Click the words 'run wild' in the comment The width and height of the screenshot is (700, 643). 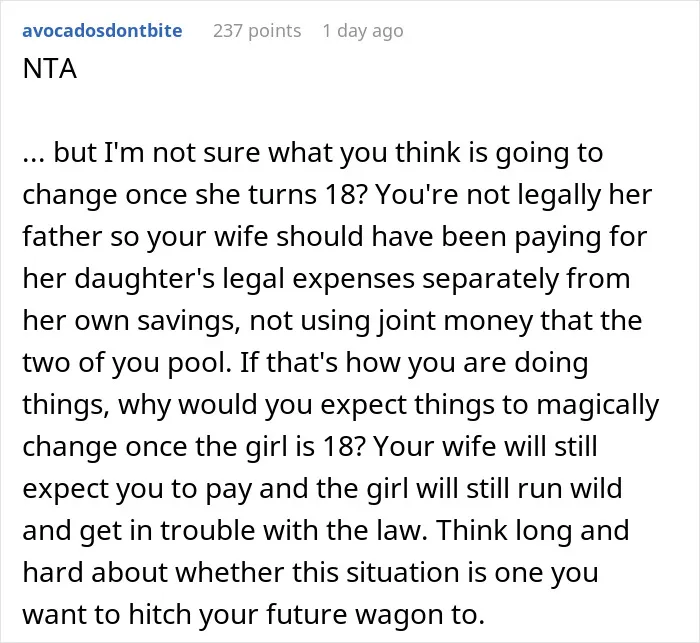click(570, 489)
